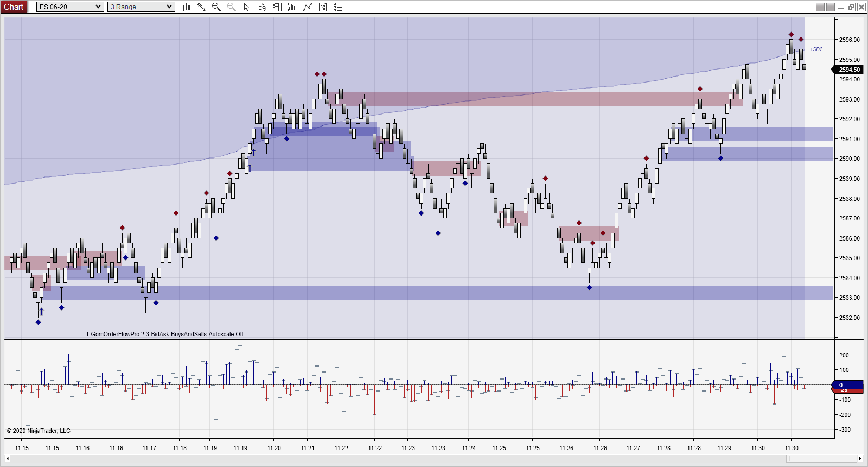Click the delta panel current value marker 0
The height and width of the screenshot is (467, 868).
[x=847, y=385]
